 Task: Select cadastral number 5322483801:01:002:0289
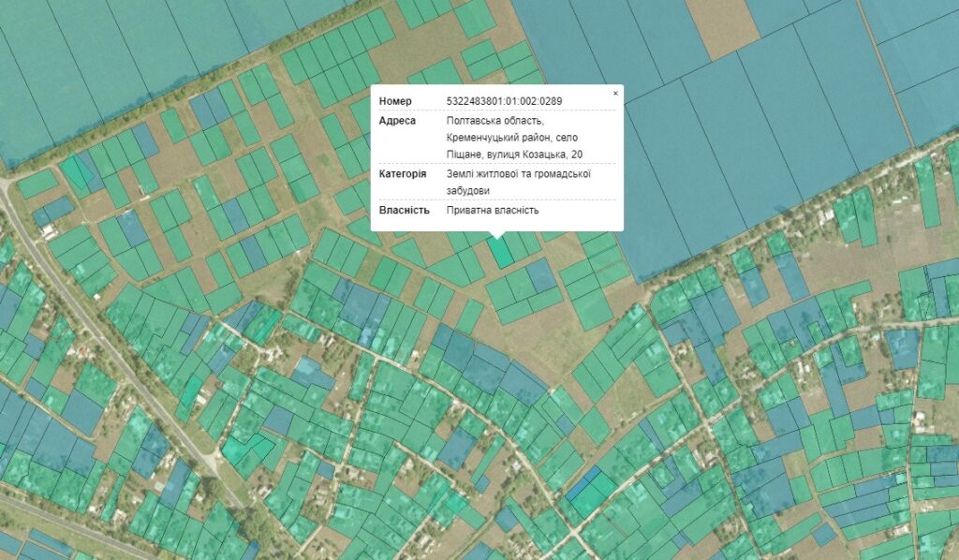point(504,101)
